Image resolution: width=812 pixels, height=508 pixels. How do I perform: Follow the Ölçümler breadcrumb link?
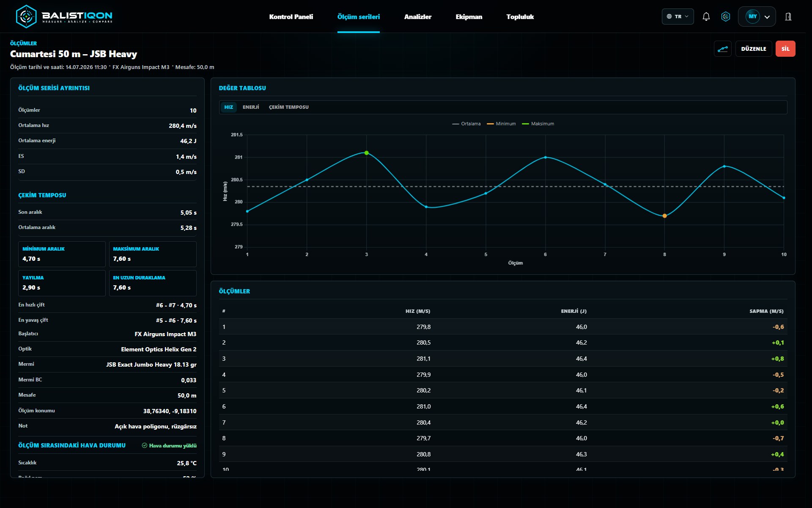(x=23, y=43)
